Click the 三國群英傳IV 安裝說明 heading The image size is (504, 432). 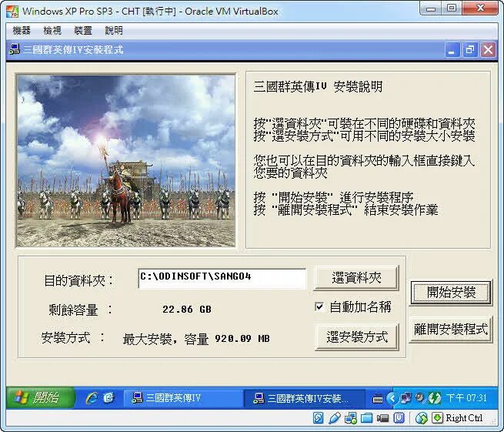tap(318, 86)
